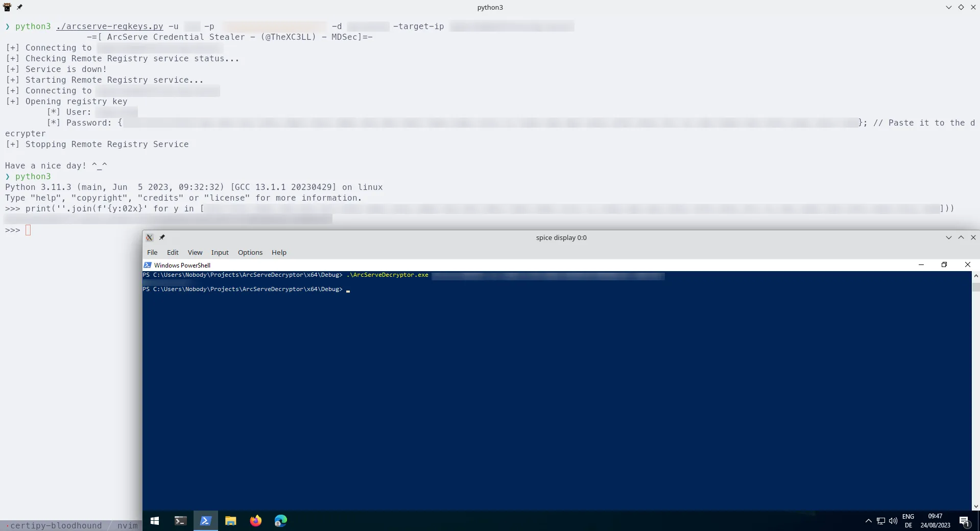The height and width of the screenshot is (531, 980).
Task: Open the File menu in spice display
Action: click(x=152, y=252)
